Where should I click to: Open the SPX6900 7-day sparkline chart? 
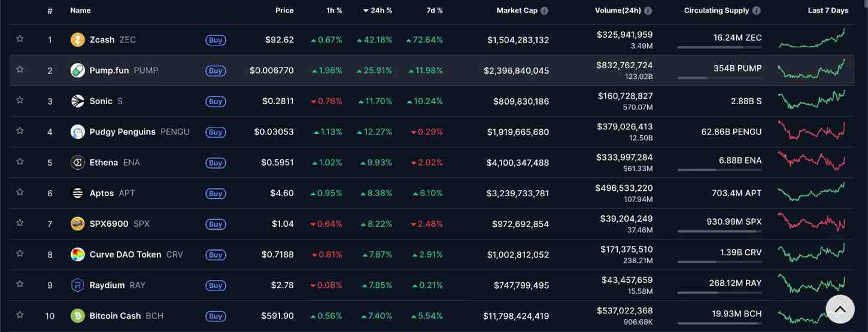(812, 223)
